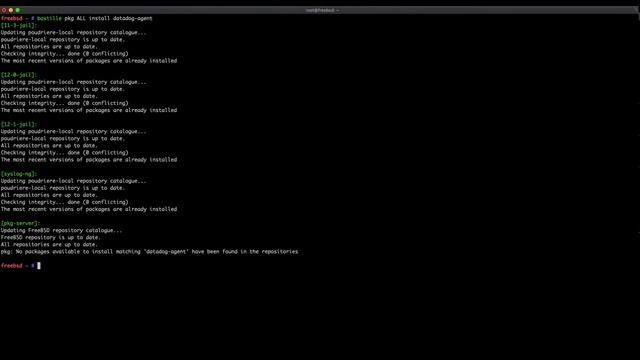Click 'All repositories are up to date.' under [pkg-server]
Screen dimensions: 640x360
49,244
